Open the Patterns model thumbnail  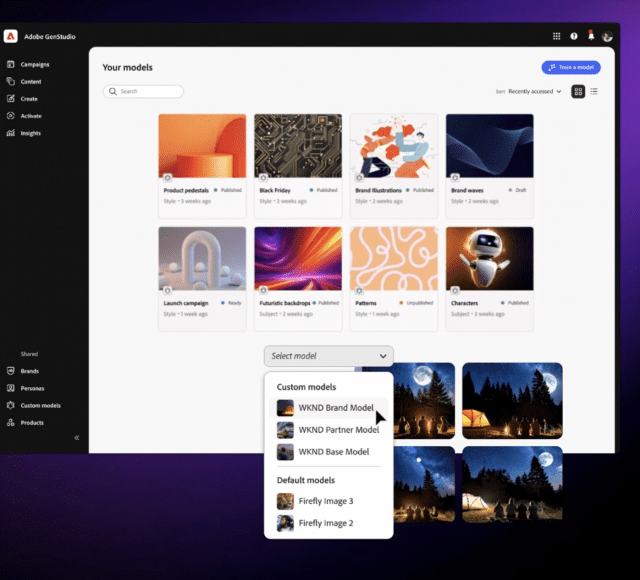pos(394,258)
